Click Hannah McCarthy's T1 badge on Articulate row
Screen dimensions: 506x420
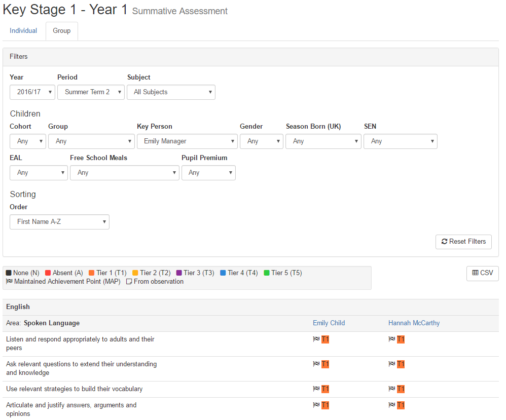click(x=401, y=405)
